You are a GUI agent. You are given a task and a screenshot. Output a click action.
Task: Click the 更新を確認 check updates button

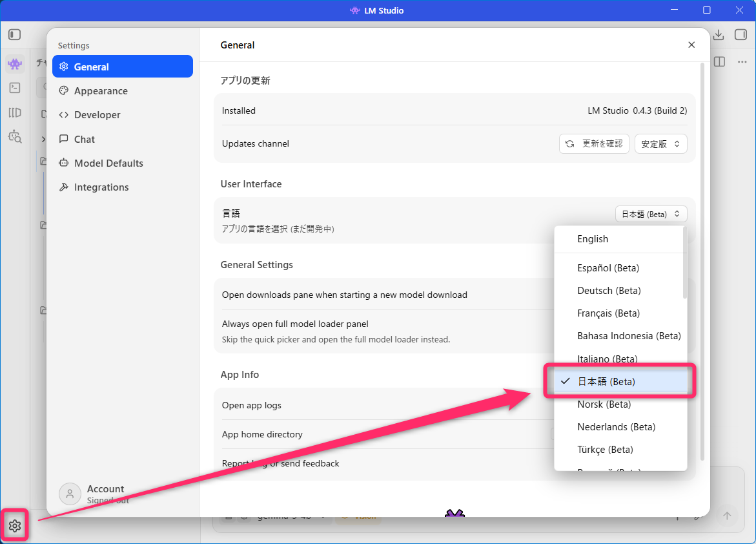pyautogui.click(x=594, y=143)
